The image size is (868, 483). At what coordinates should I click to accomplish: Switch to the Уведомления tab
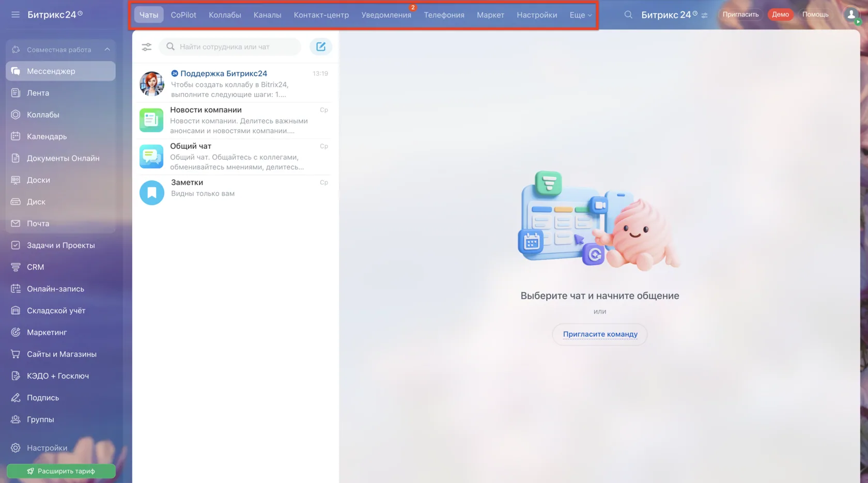click(x=386, y=15)
